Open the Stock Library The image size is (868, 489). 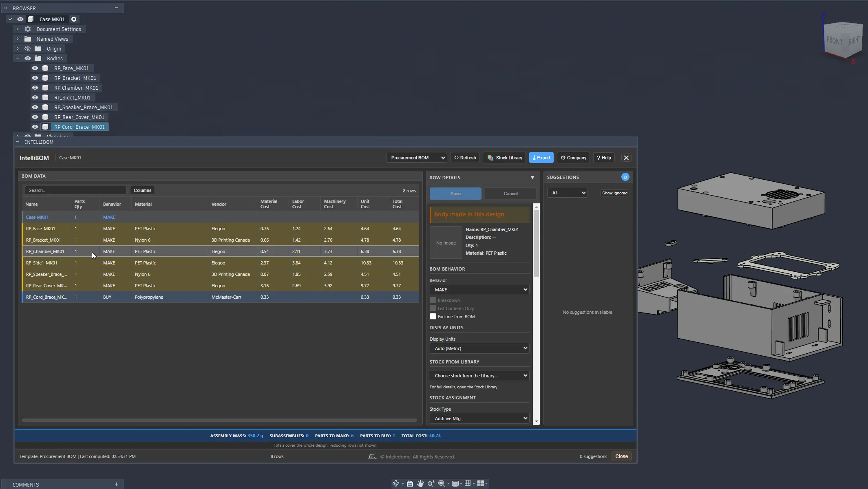[x=505, y=158]
